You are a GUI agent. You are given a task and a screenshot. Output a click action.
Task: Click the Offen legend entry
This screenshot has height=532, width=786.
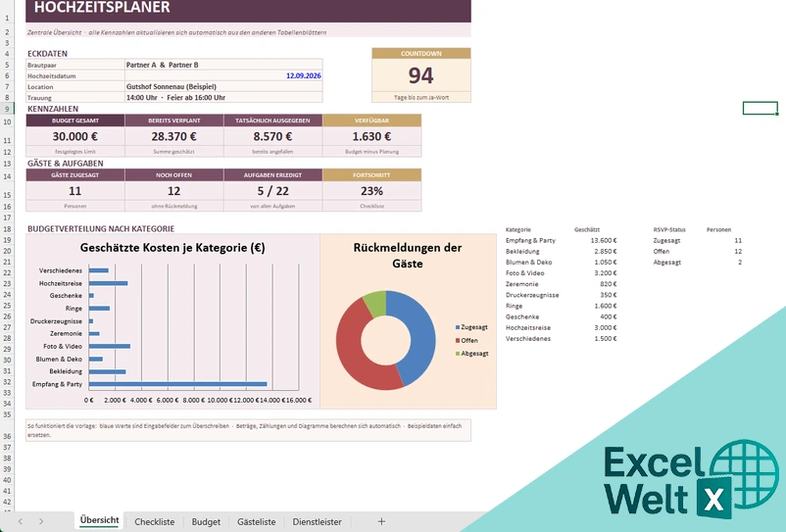coord(467,340)
